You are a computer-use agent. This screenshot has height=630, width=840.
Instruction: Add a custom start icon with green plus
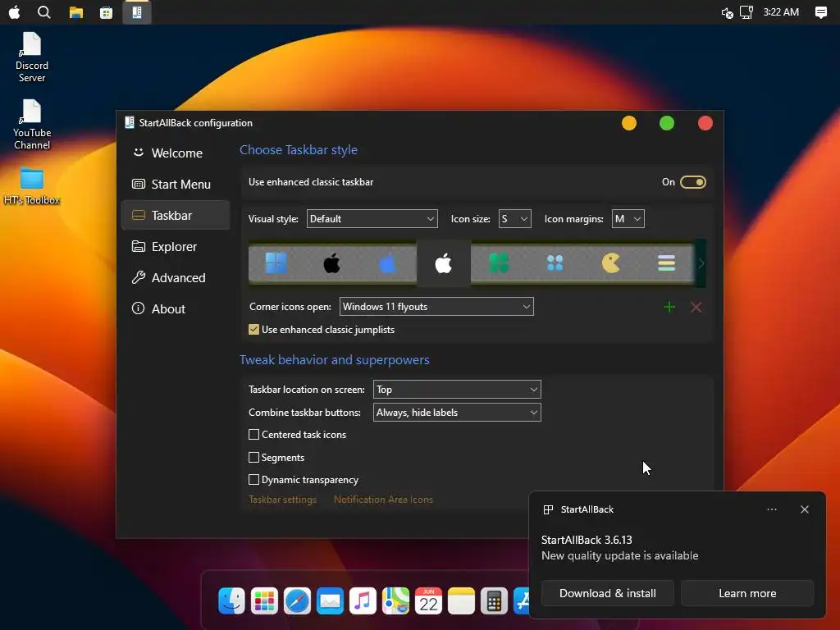(669, 307)
